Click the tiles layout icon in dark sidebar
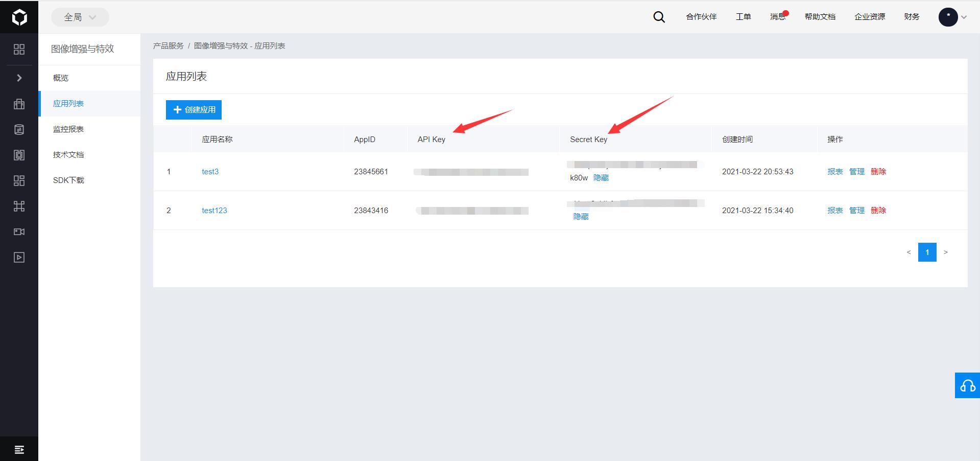 tap(19, 180)
